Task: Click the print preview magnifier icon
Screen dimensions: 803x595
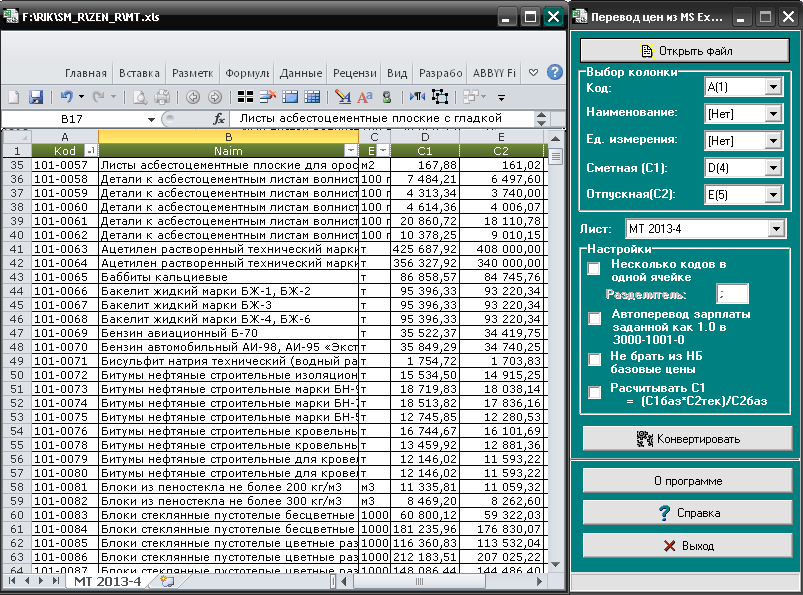Action: tap(142, 97)
